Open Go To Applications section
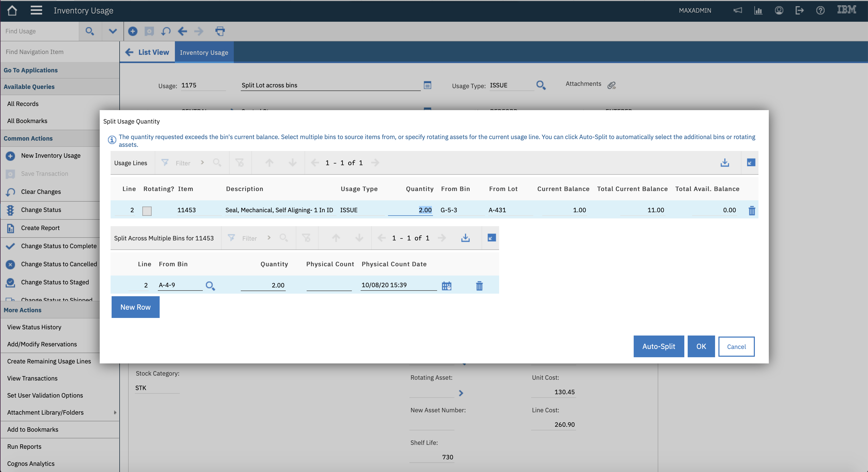The width and height of the screenshot is (868, 472). point(31,70)
